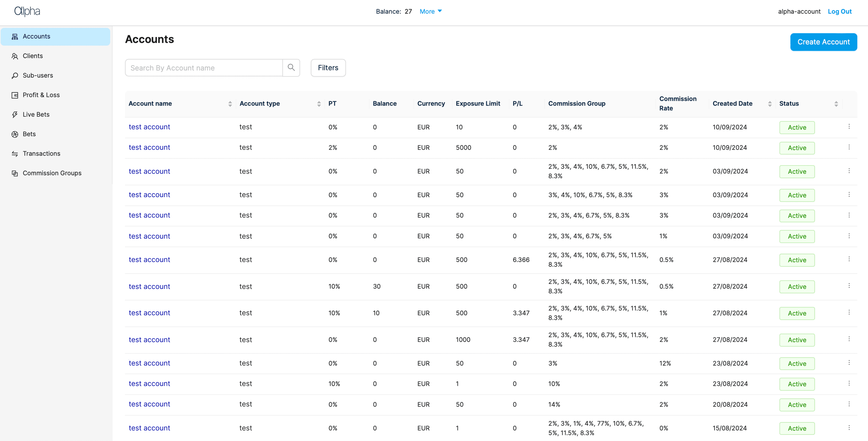Open row menu for 20/08/2024 account
Screen dimensions: 868x441
[849, 404]
